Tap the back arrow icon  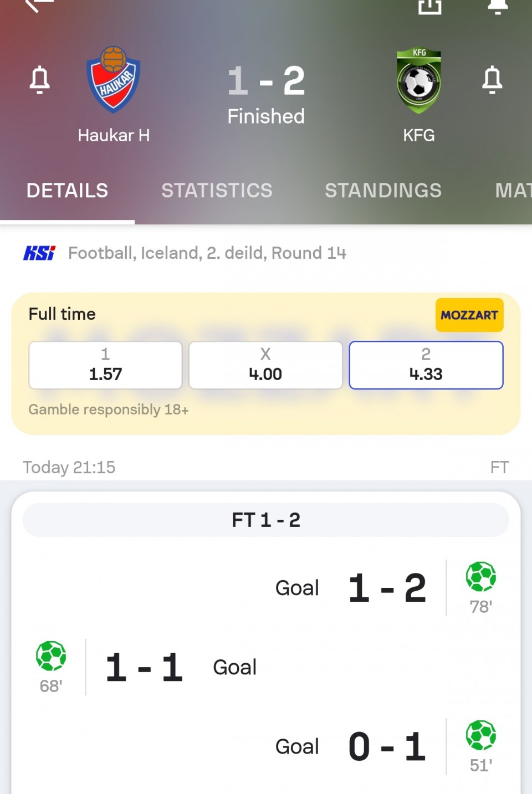(x=40, y=4)
